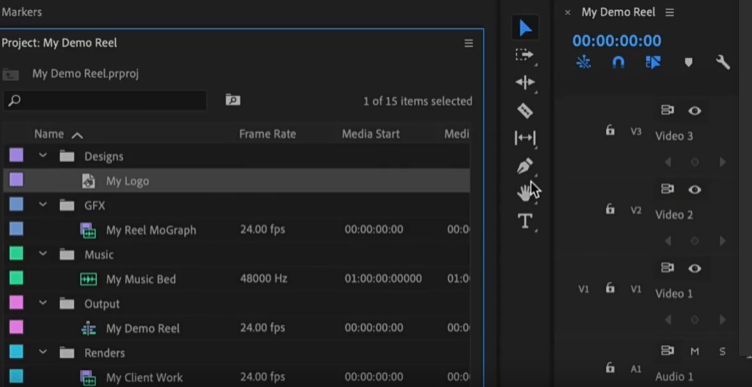
Task: Click the bin icon beside My Demo Reel.prproj
Action: 11,74
